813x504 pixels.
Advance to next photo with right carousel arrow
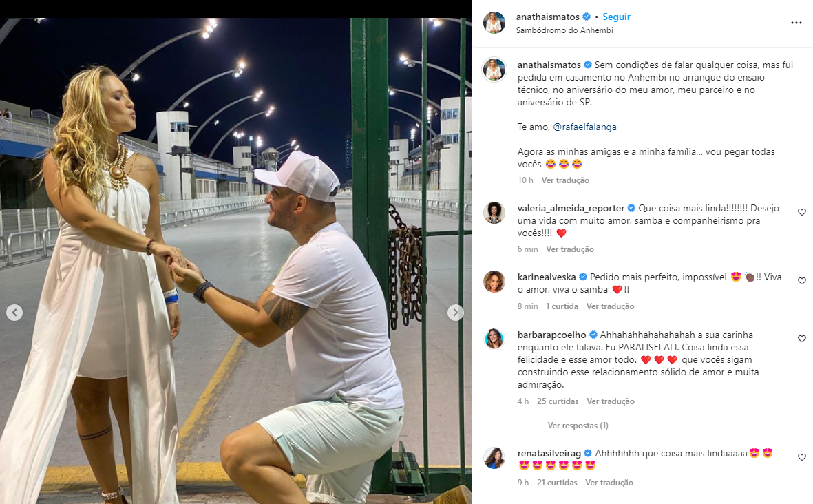click(455, 312)
